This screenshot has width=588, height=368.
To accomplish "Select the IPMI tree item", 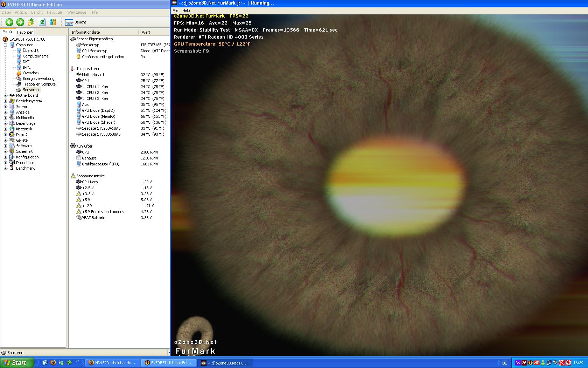I will coord(27,67).
